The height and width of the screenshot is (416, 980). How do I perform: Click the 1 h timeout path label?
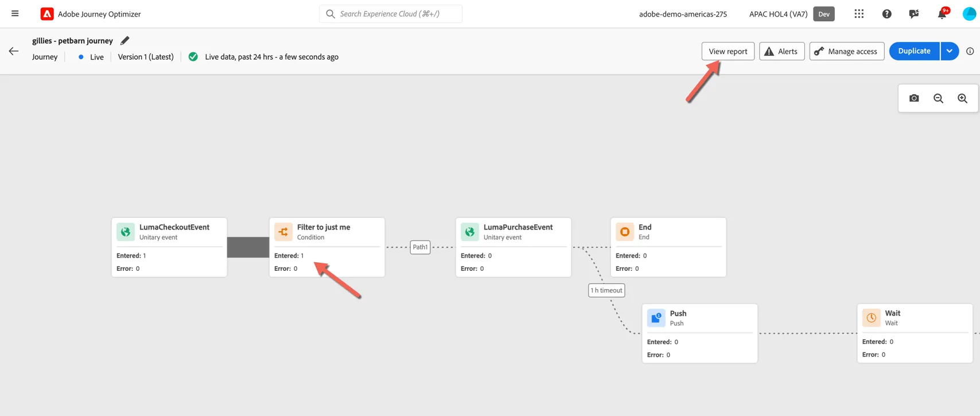click(x=606, y=290)
